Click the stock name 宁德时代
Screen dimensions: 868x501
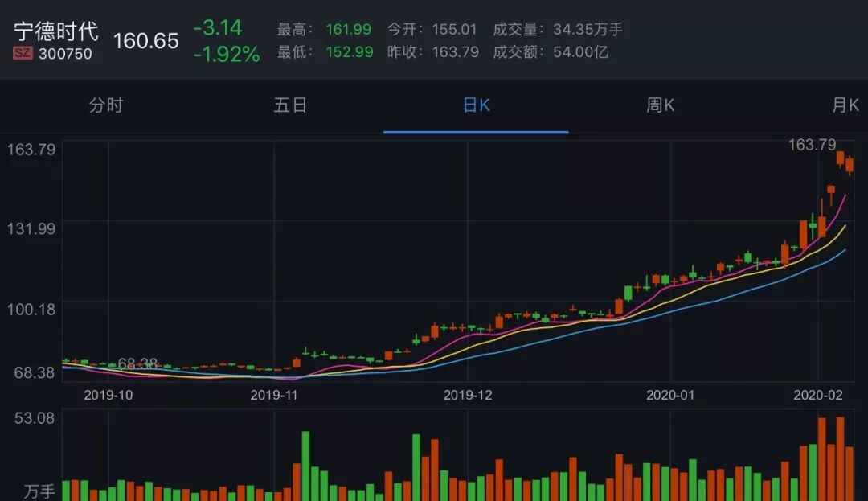(x=56, y=31)
